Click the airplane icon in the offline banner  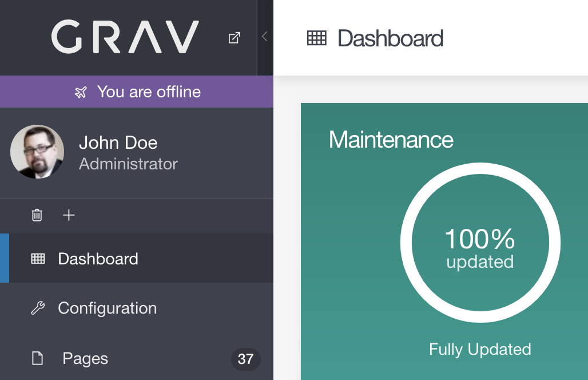tap(81, 92)
